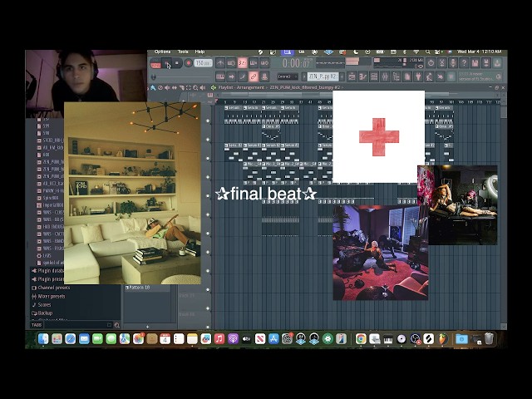Toggle the link/multilink controllers button
The width and height of the screenshot is (532, 399).
pyautogui.click(x=254, y=76)
